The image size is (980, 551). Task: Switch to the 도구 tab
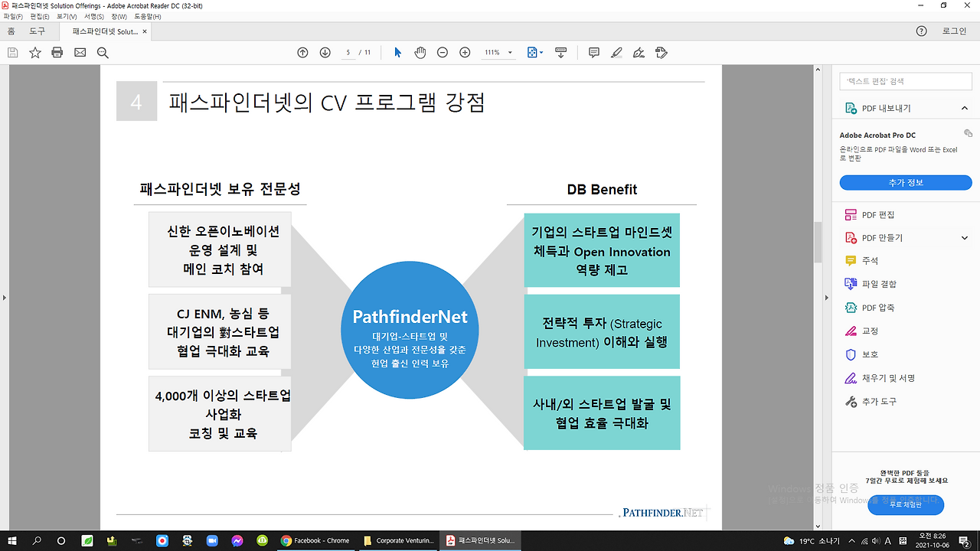[x=37, y=31]
